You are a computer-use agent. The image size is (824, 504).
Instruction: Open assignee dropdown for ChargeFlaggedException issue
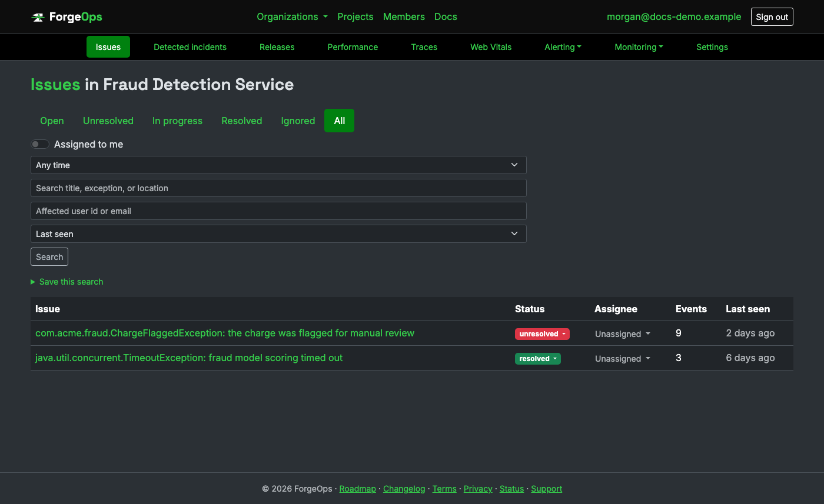coord(623,334)
